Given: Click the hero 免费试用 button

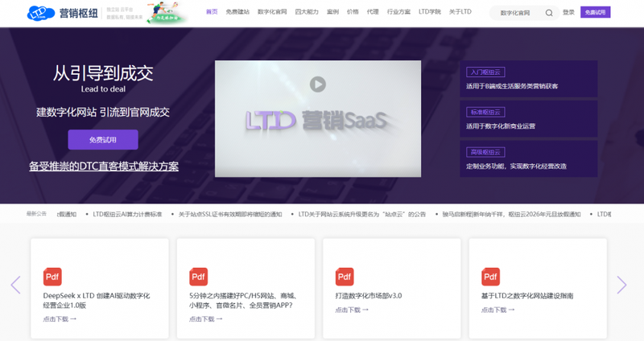Looking at the screenshot, I should click(103, 139).
